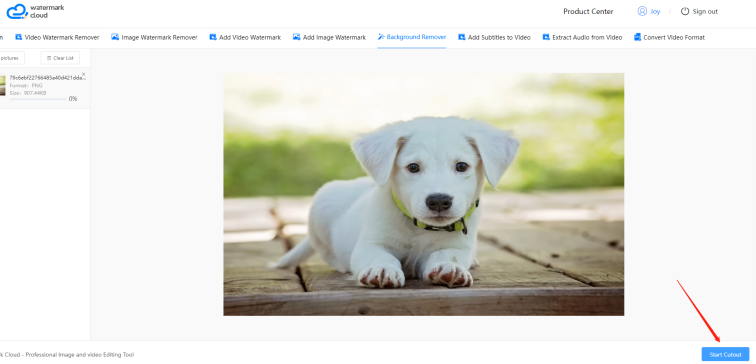The width and height of the screenshot is (756, 364).
Task: Click the Watermark Cloud logo icon
Action: [16, 11]
